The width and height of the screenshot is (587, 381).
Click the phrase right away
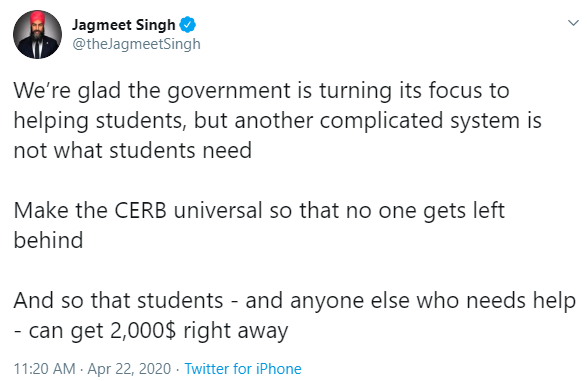click(236, 331)
